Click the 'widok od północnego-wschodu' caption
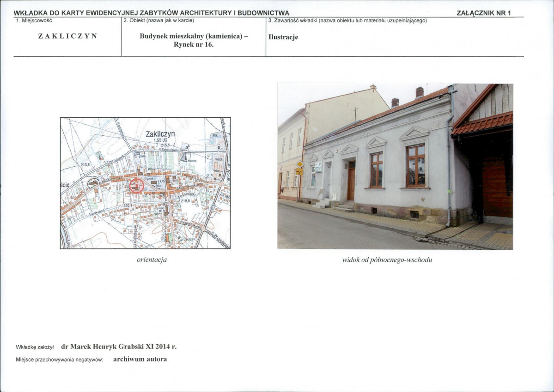 pos(387,259)
